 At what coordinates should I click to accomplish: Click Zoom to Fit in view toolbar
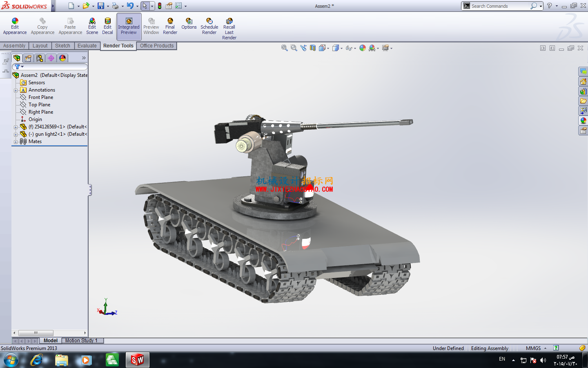click(x=285, y=48)
